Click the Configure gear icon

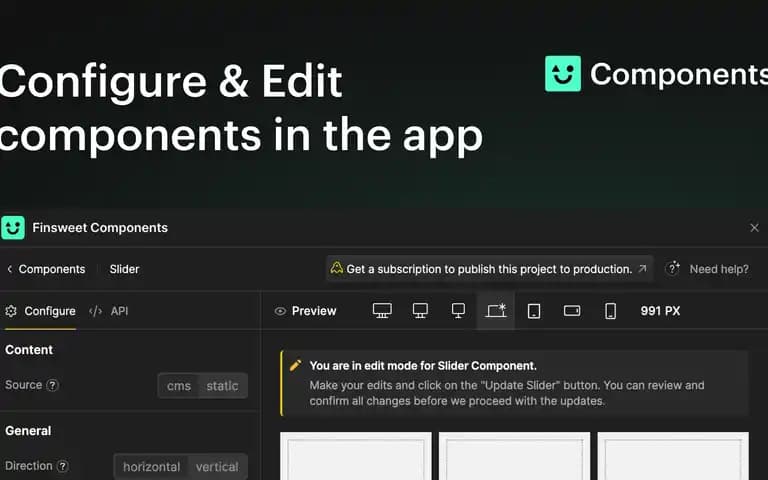coord(11,311)
